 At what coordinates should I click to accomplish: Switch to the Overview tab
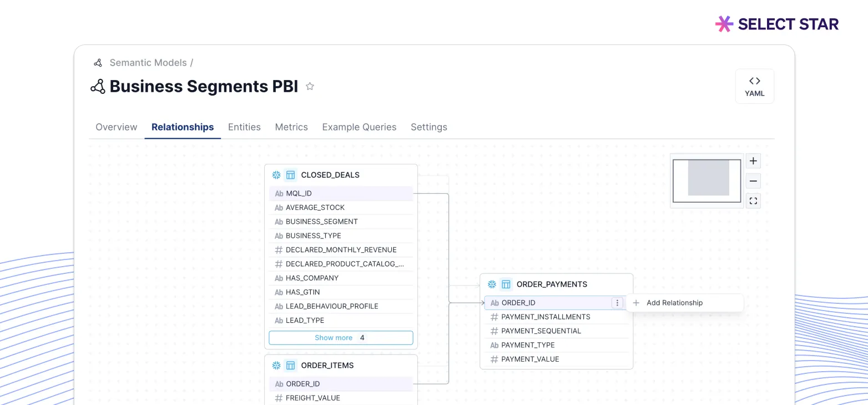click(x=116, y=127)
